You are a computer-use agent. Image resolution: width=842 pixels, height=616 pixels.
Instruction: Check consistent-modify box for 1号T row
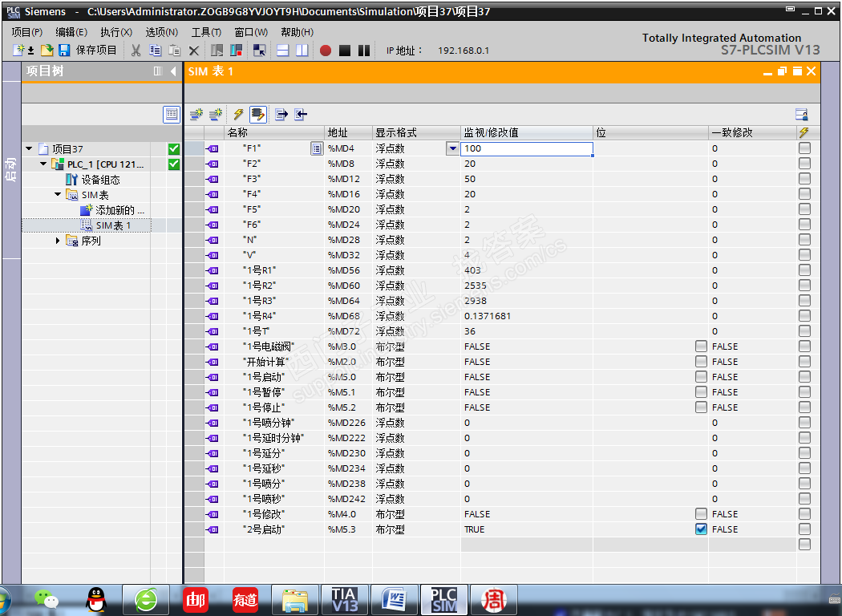pyautogui.click(x=804, y=331)
